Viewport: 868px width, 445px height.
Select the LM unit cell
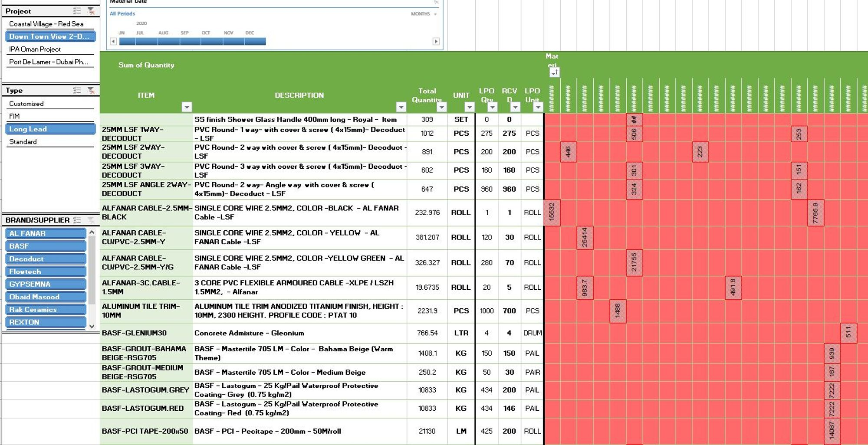[x=461, y=431]
